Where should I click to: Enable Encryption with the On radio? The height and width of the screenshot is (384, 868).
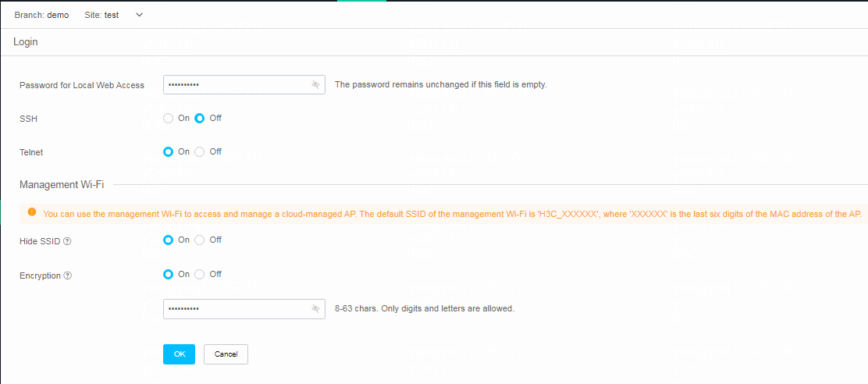[x=169, y=274]
